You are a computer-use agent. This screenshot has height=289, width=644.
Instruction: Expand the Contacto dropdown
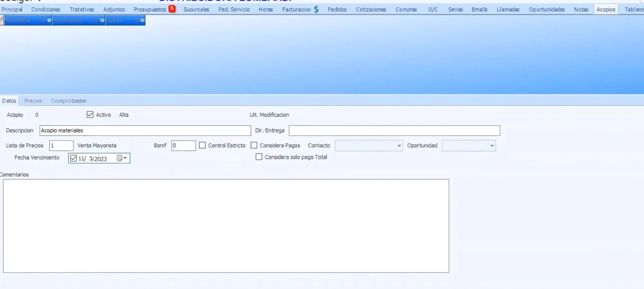pyautogui.click(x=399, y=146)
